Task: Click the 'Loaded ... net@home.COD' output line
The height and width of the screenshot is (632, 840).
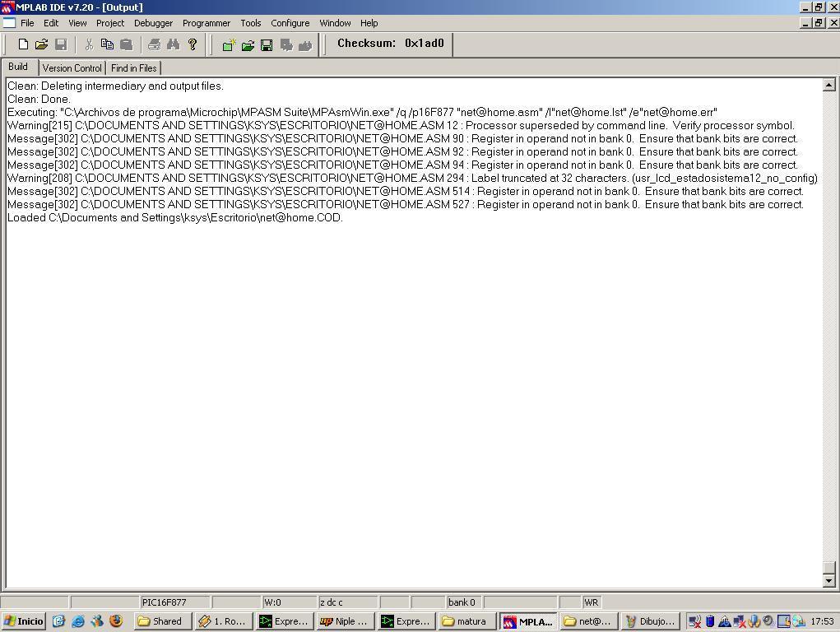Action: pyautogui.click(x=174, y=217)
